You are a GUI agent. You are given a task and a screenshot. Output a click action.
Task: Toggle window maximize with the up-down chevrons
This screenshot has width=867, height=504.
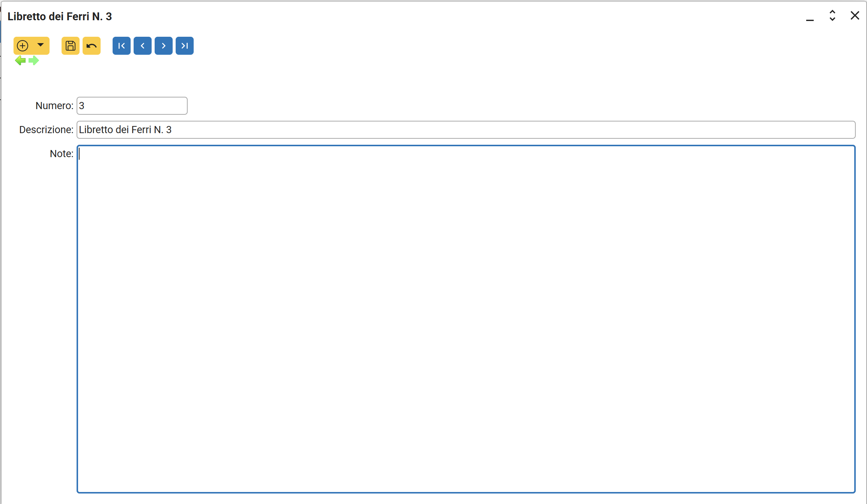point(832,16)
